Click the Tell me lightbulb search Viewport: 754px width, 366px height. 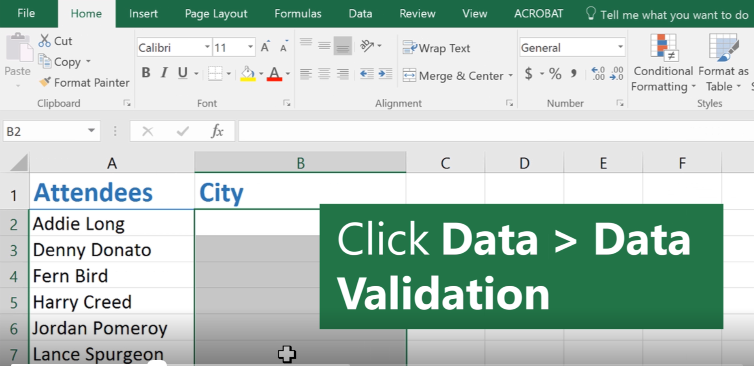(x=591, y=13)
